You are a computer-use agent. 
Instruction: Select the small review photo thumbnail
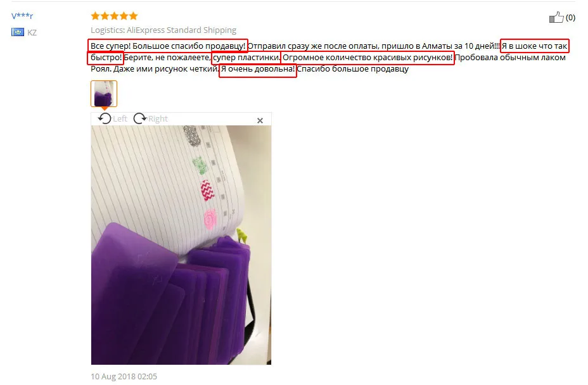[x=104, y=94]
